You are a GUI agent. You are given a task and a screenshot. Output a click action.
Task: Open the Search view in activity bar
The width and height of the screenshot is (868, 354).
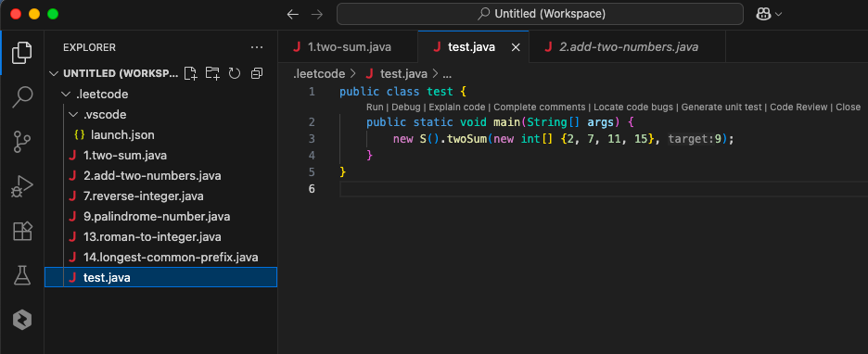22,96
